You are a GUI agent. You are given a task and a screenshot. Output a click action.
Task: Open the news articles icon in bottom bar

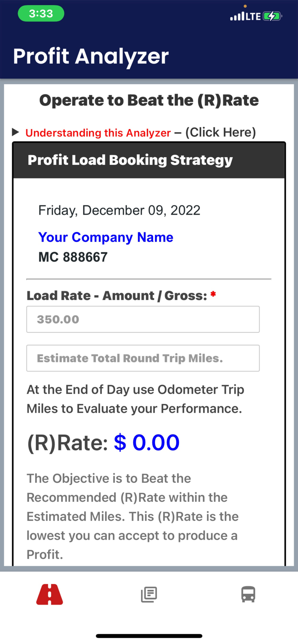[149, 594]
